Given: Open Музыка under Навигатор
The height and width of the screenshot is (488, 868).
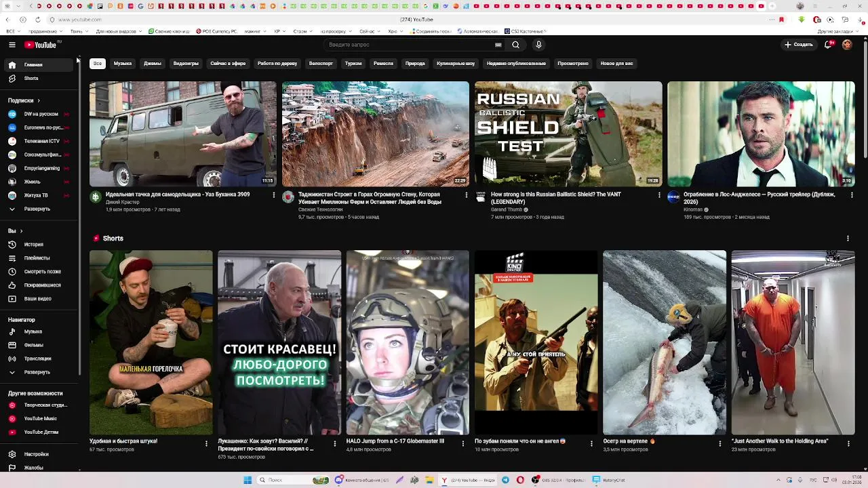Looking at the screenshot, I should click(x=39, y=331).
